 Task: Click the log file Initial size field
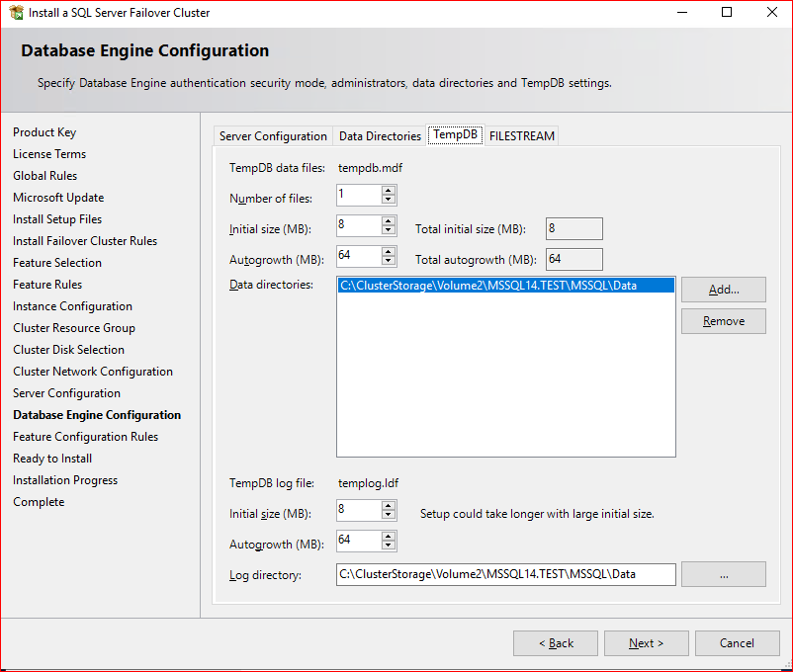360,510
